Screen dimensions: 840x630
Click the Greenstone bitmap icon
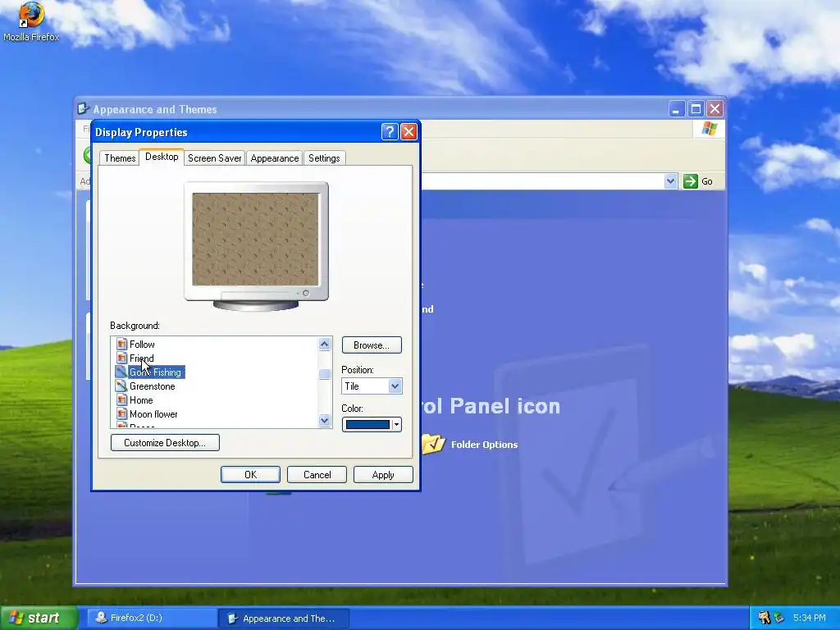(121, 386)
